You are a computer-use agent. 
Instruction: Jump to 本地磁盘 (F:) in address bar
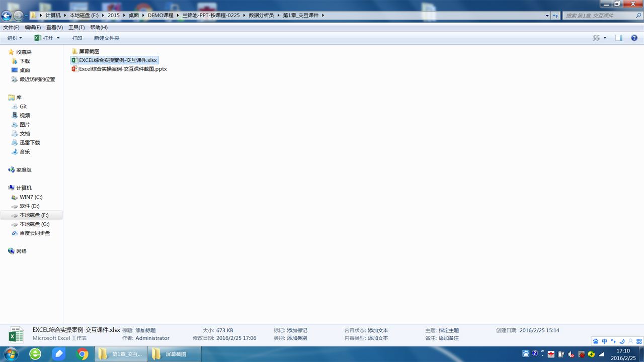pos(84,16)
